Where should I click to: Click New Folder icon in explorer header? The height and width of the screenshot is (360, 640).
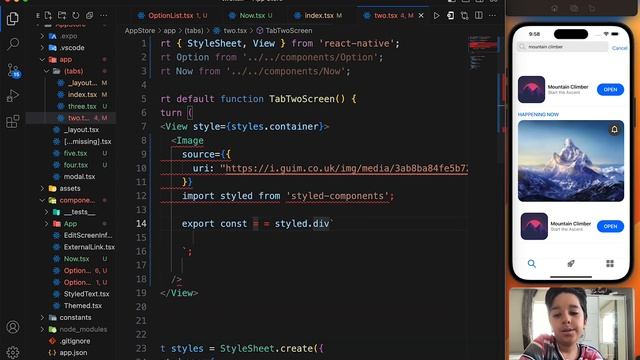coord(62,16)
